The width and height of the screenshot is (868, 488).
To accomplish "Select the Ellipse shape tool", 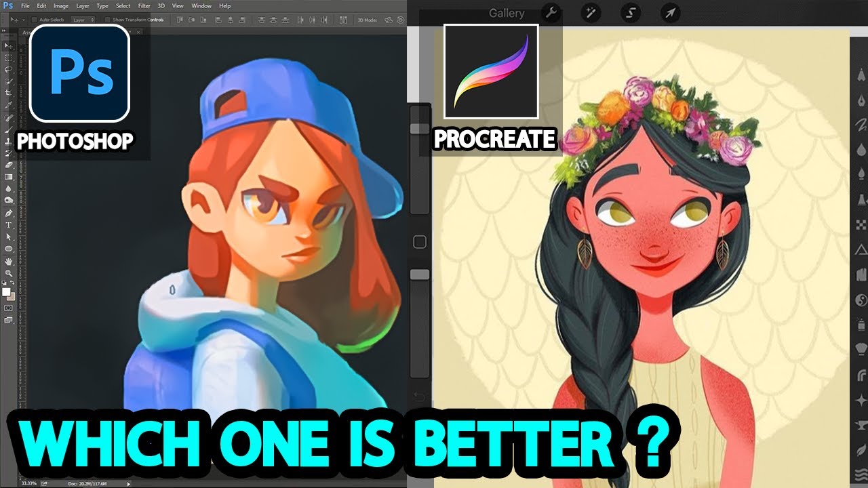I will point(9,249).
